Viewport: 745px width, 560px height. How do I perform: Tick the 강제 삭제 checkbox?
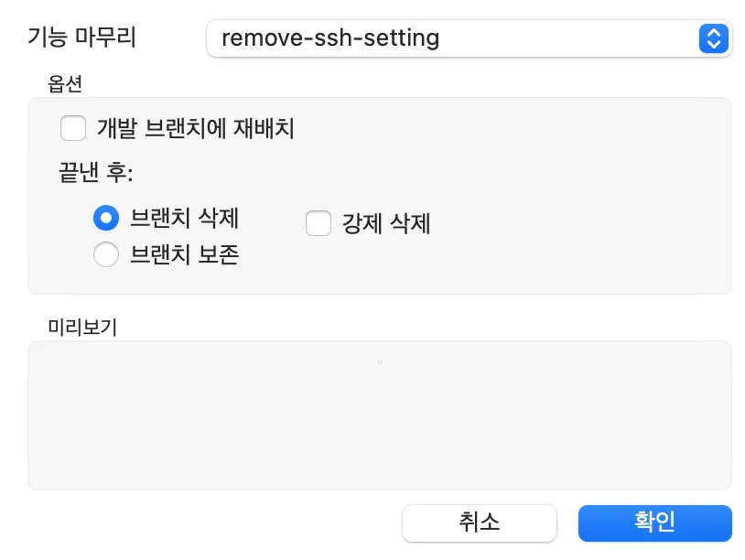[x=319, y=223]
